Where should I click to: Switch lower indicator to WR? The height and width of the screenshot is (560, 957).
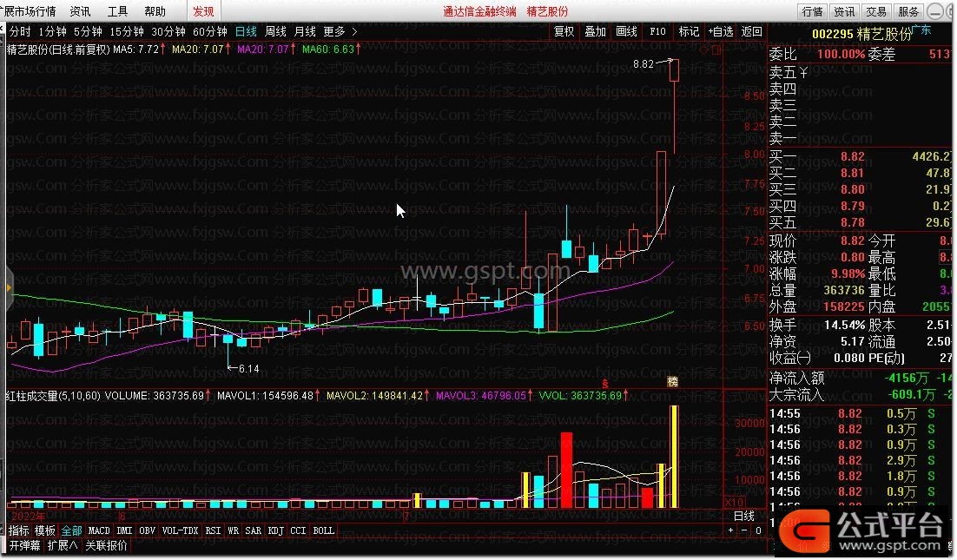coord(233,530)
